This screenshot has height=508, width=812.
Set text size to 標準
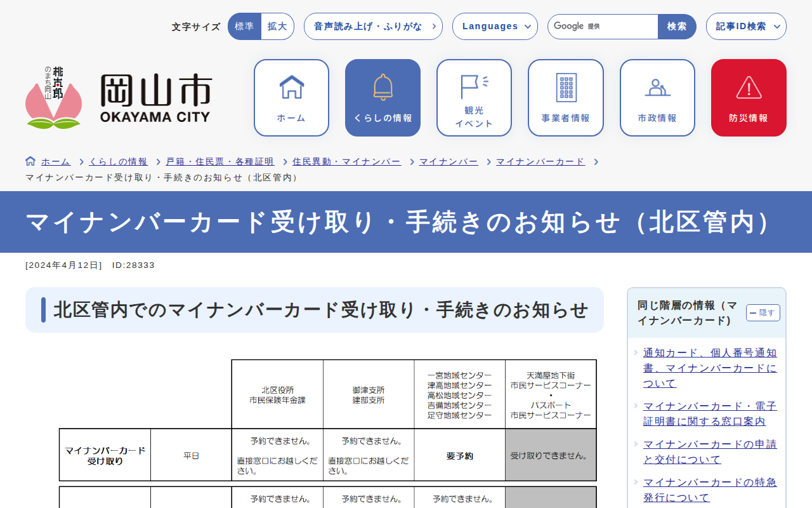[x=244, y=27]
